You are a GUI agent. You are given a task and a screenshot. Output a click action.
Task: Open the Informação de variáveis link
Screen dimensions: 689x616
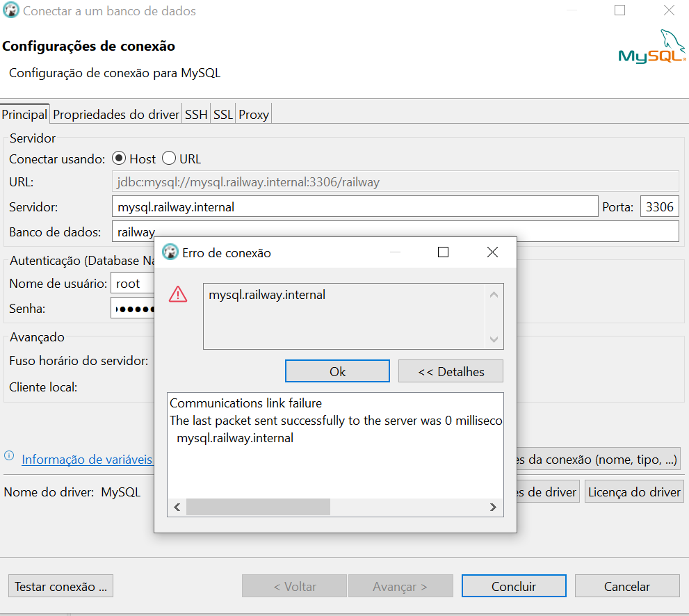87,459
